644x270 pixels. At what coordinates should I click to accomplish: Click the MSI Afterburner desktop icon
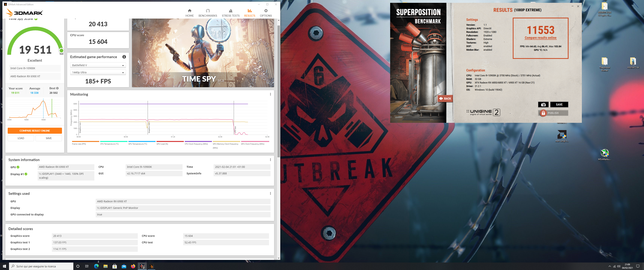coord(604,154)
